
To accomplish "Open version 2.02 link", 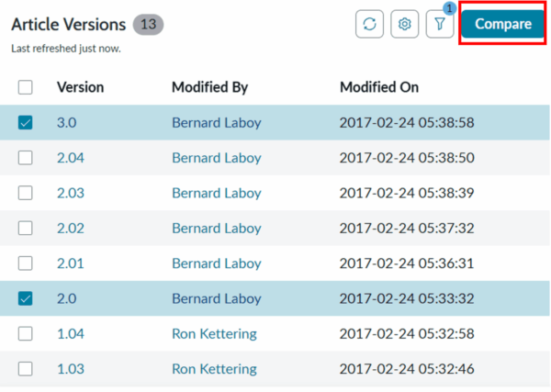I will [x=70, y=228].
